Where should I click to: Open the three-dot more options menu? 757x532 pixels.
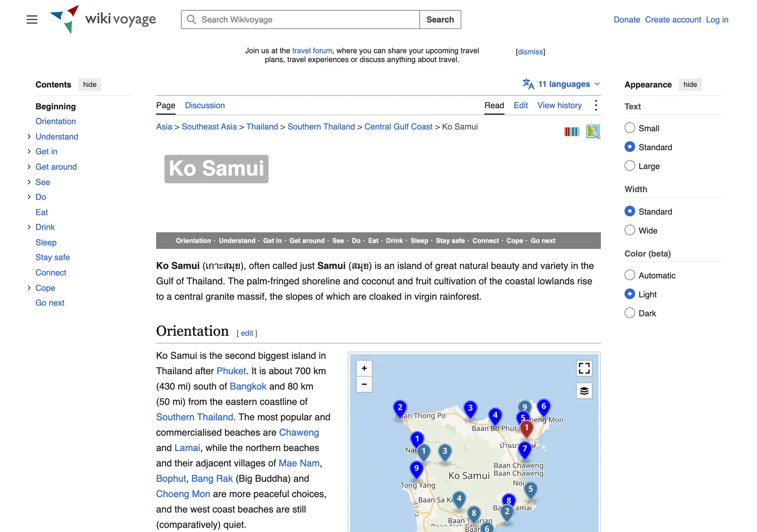[x=596, y=105]
